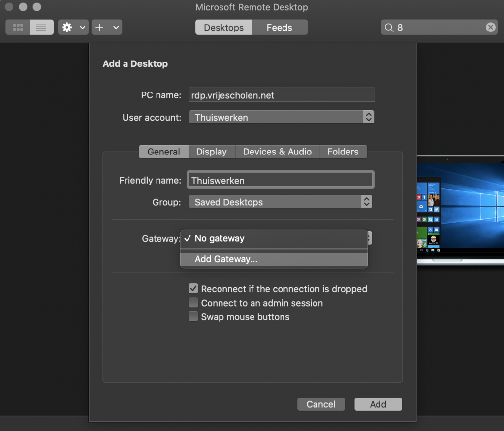
Task: Open the Group dropdown showing Saved Desktops
Action: coord(280,202)
